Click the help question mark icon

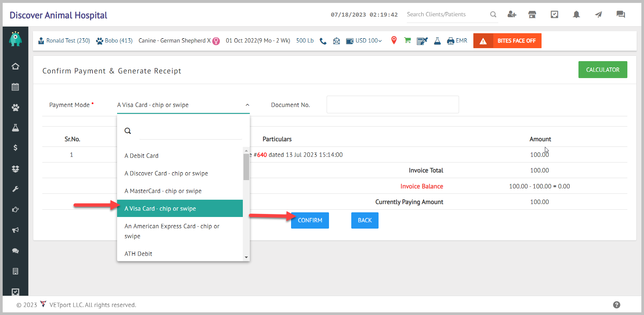tap(616, 305)
